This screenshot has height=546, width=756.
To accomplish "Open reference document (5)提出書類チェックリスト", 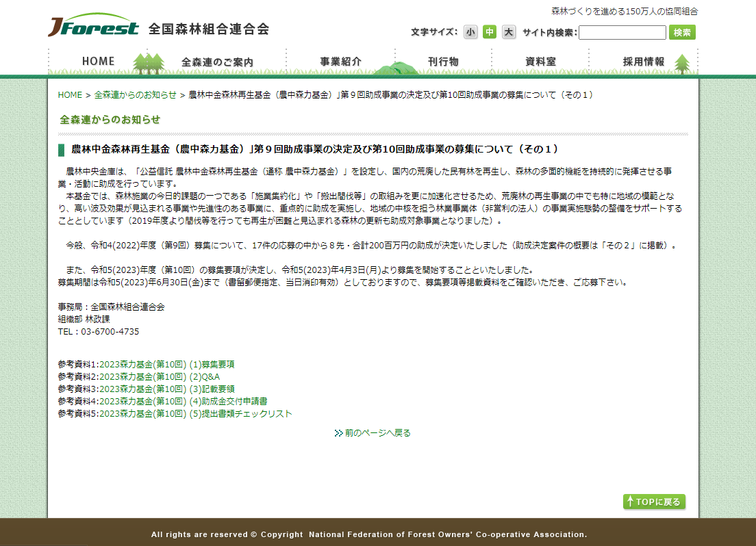I will 195,414.
